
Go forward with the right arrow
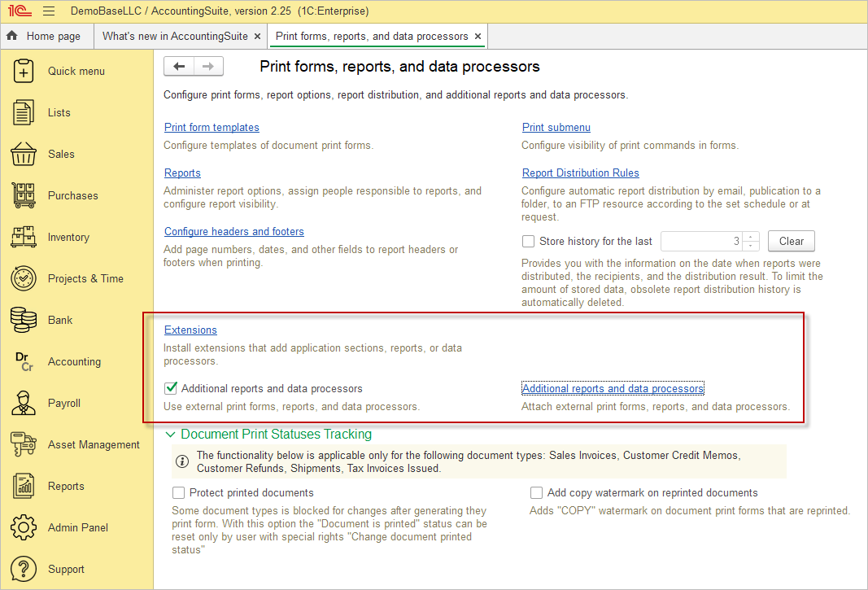[208, 67]
